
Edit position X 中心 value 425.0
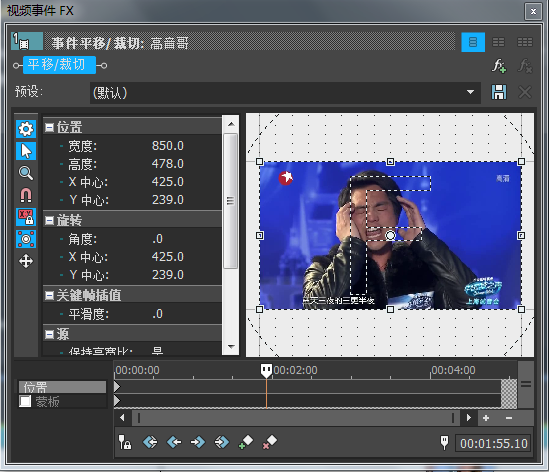coord(168,182)
